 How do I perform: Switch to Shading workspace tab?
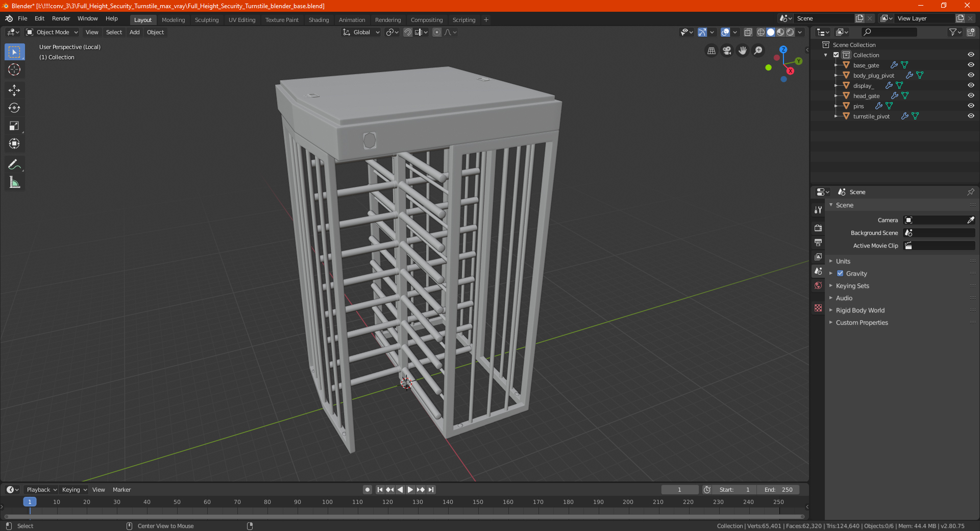[x=318, y=20]
